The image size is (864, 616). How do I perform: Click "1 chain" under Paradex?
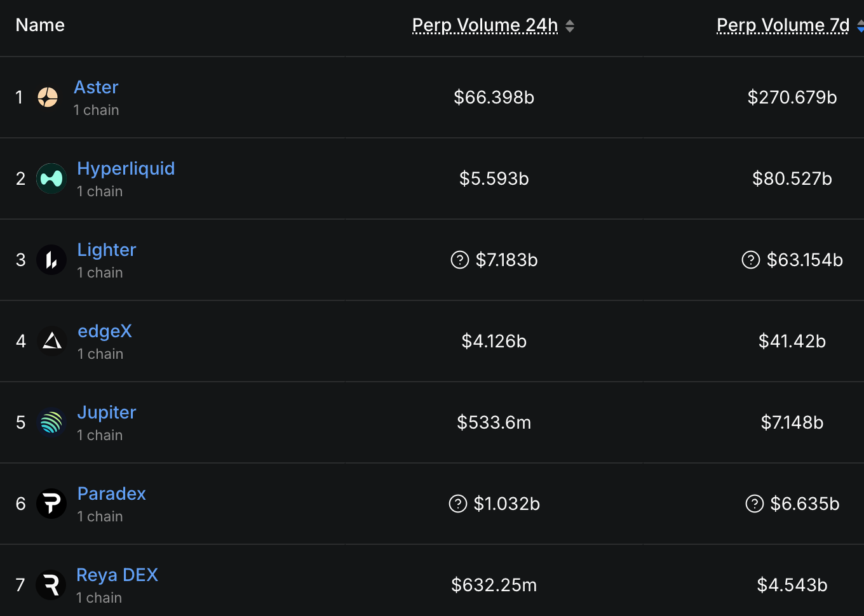click(x=100, y=516)
